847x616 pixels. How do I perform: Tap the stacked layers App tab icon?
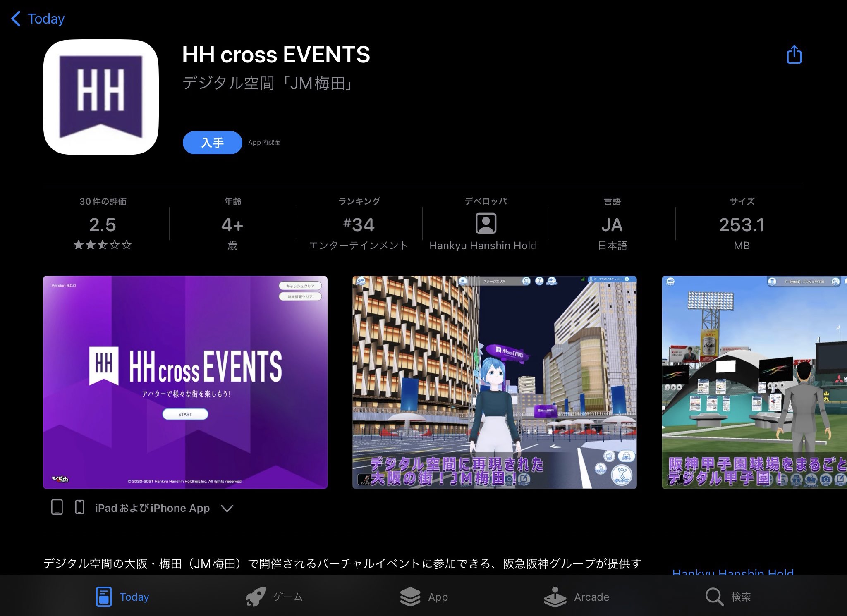pos(410,597)
